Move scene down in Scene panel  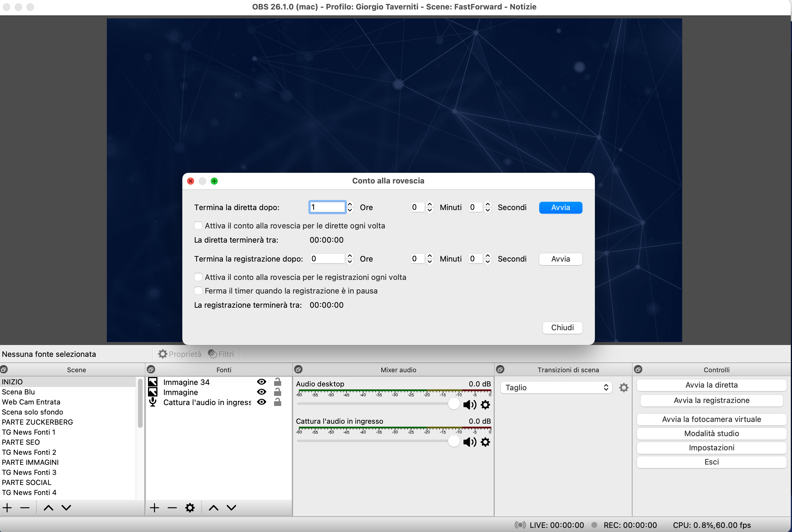click(67, 508)
